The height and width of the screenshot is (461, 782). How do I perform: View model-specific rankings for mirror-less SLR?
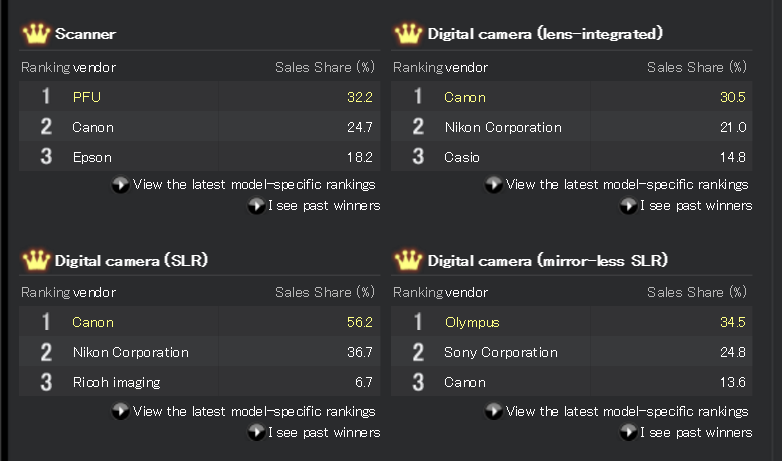[x=626, y=411]
